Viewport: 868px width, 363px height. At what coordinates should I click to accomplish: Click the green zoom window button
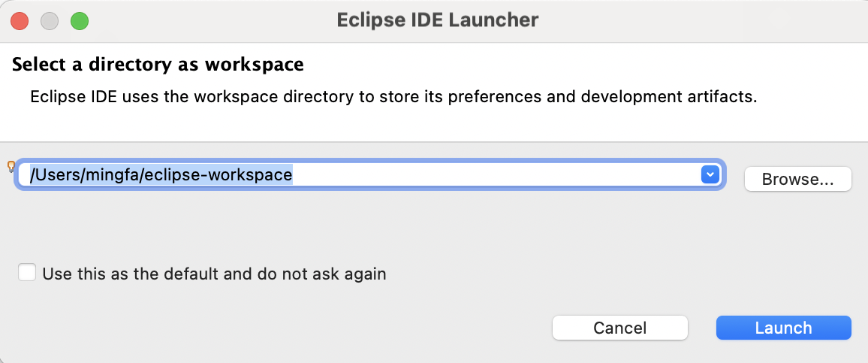pyautogui.click(x=80, y=20)
